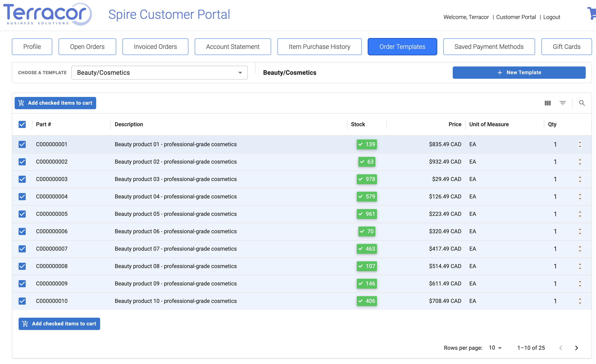This screenshot has width=596, height=364.
Task: Go to next page arrow
Action: [x=577, y=348]
